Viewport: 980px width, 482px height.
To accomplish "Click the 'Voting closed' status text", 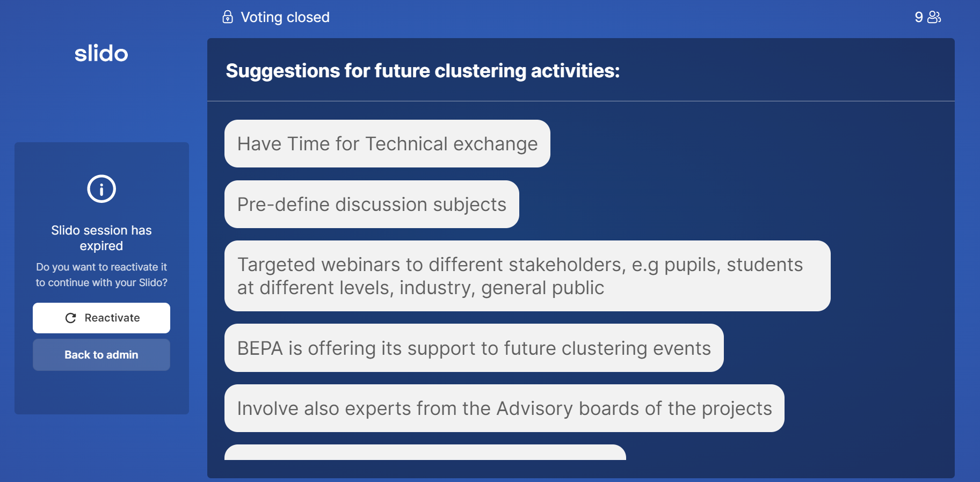I will [285, 17].
